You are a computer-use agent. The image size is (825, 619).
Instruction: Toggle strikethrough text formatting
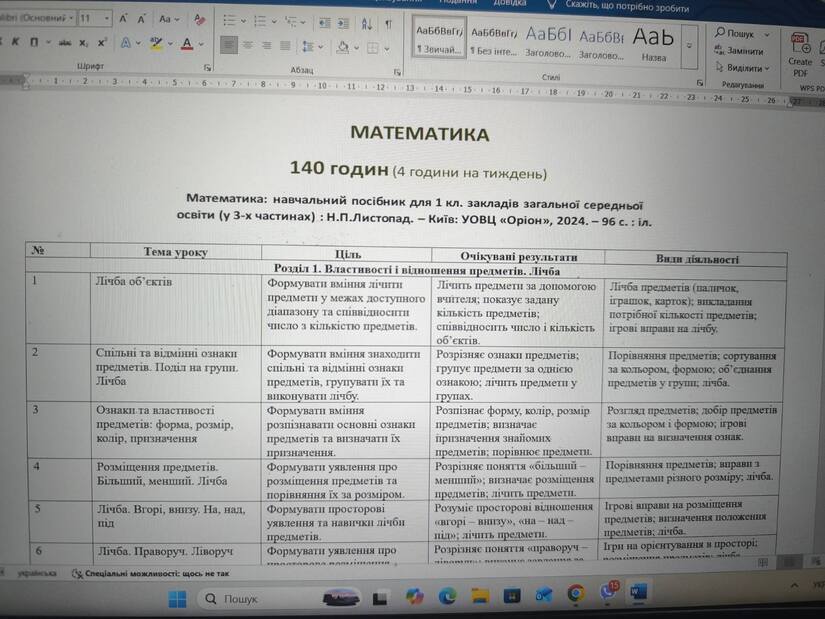point(65,43)
